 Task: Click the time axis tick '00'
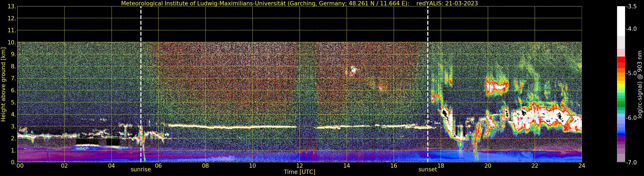click(x=20, y=166)
